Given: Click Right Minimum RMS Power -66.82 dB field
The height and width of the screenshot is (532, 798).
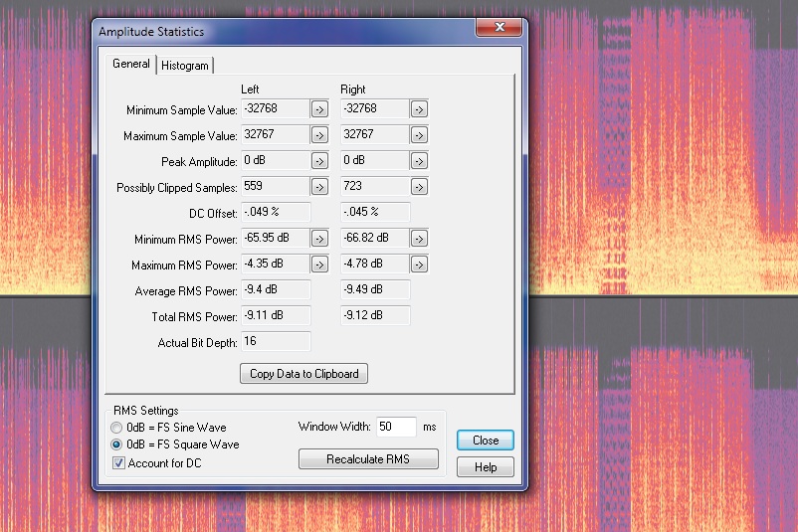Looking at the screenshot, I should click(375, 238).
